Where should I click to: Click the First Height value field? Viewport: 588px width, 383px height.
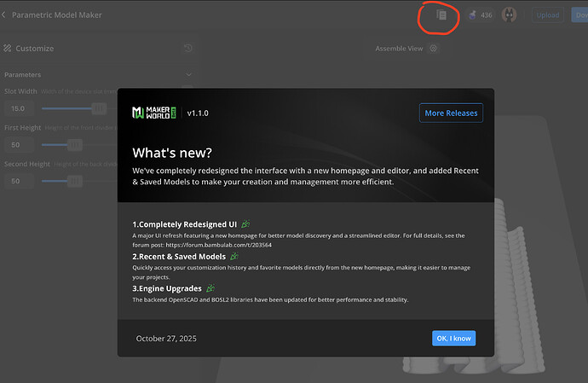(x=19, y=145)
